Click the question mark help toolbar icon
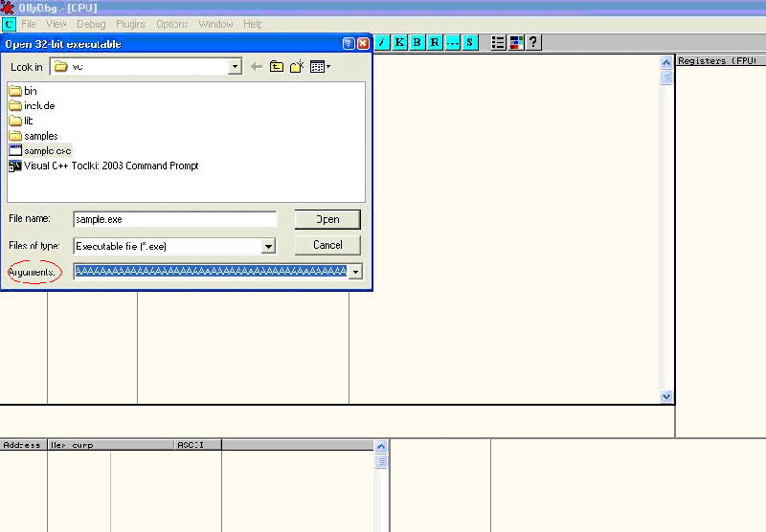Image resolution: width=766 pixels, height=532 pixels. click(x=533, y=42)
